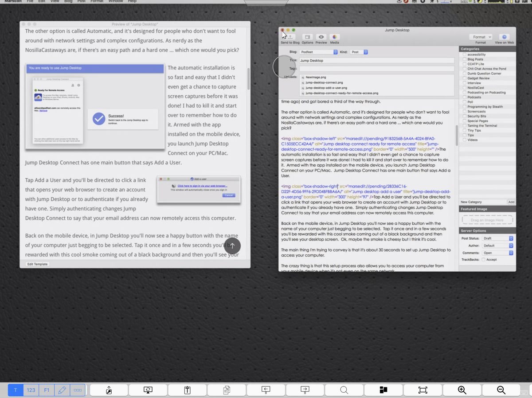Tap the zoom out magnifier icon
The image size is (532, 398).
click(x=501, y=390)
